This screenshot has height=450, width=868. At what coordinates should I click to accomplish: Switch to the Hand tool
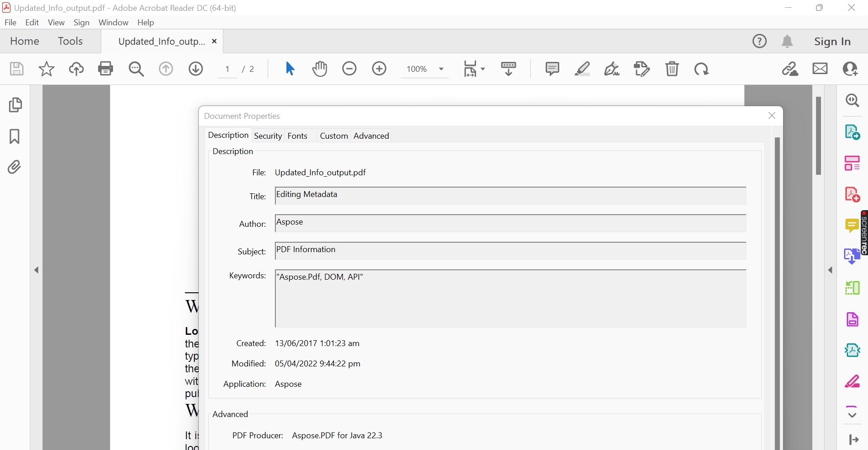pyautogui.click(x=320, y=69)
